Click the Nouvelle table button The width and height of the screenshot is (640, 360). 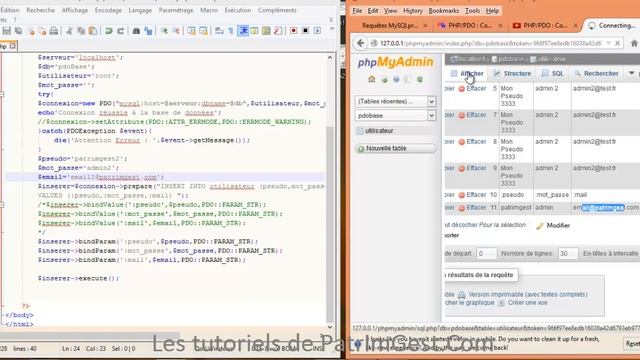[395, 148]
